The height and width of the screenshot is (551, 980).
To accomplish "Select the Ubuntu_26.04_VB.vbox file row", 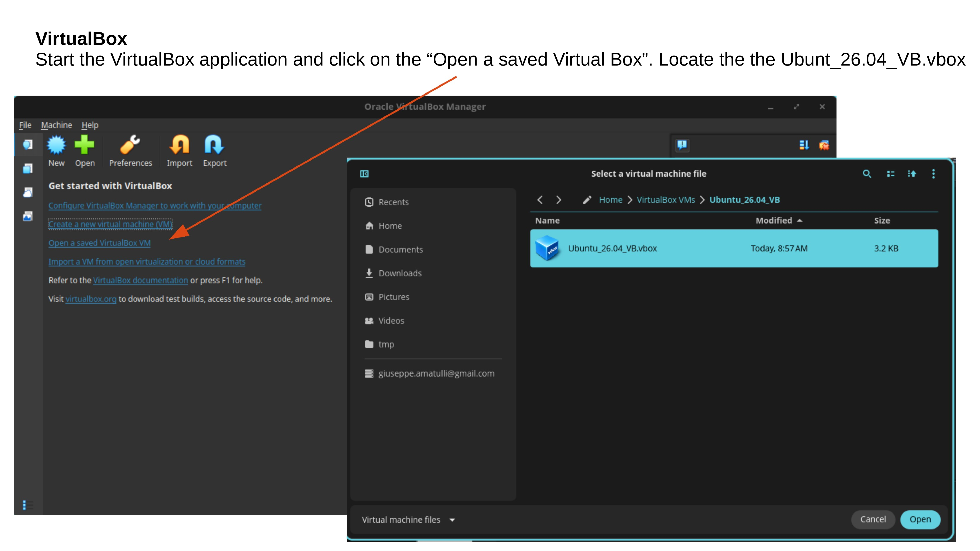I will 734,248.
